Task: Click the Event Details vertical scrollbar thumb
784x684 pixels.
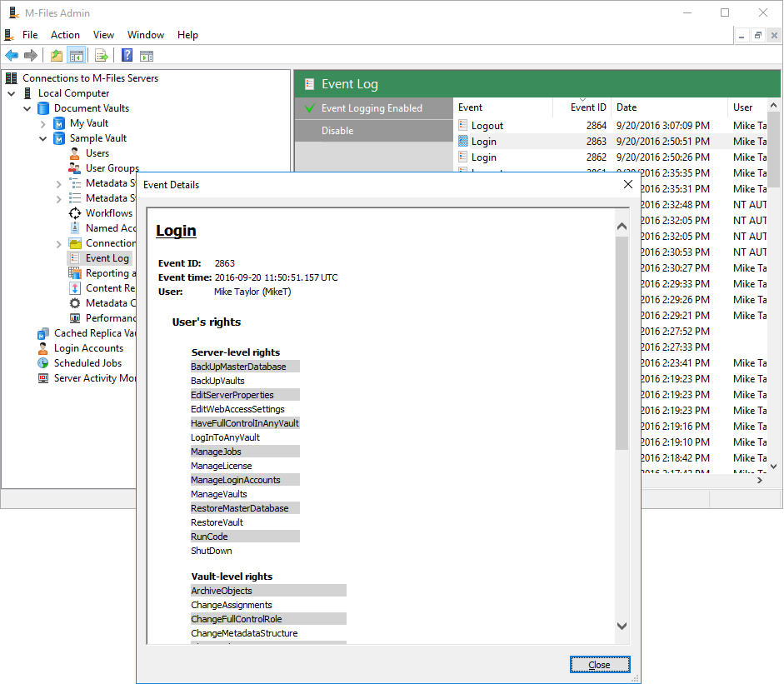Action: (622, 343)
